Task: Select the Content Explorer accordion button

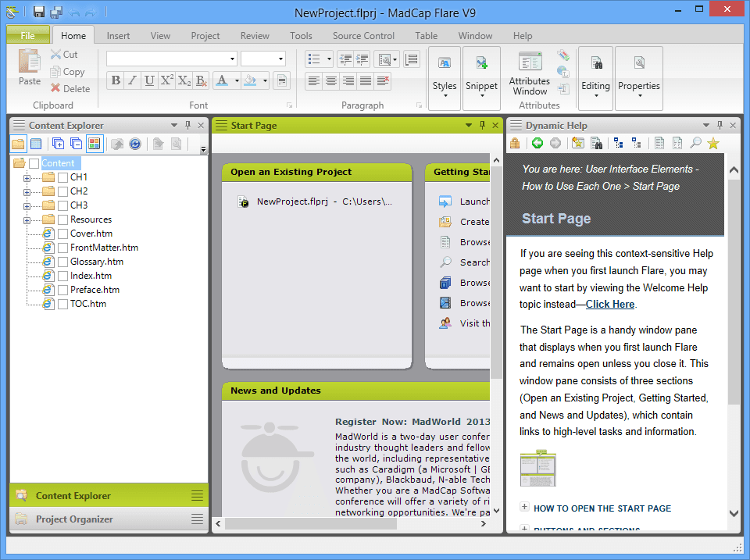Action: coord(109,495)
